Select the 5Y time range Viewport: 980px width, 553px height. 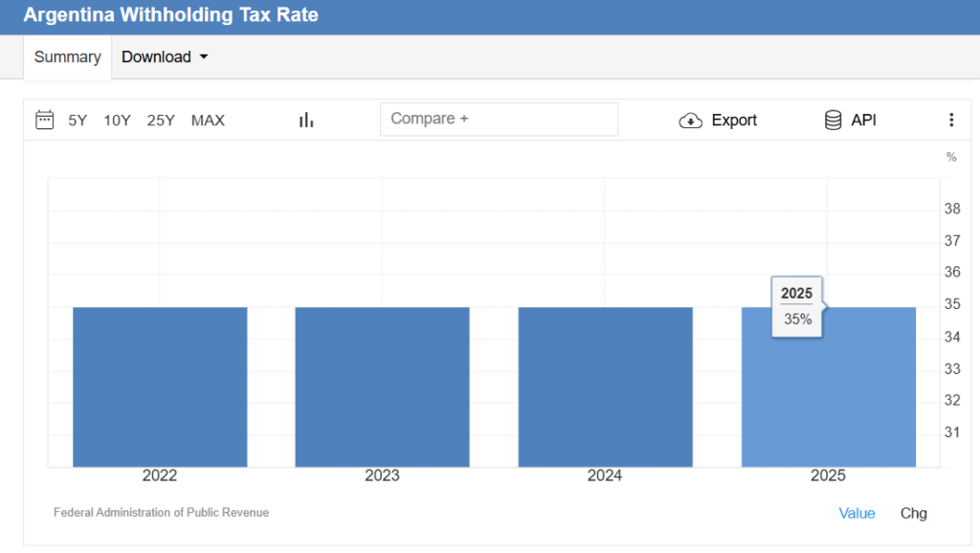(78, 120)
